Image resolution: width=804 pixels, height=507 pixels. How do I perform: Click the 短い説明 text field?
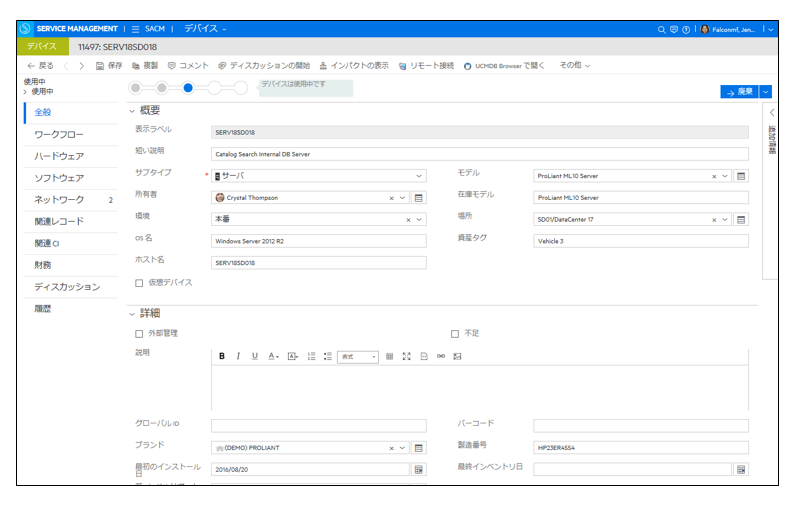point(480,154)
